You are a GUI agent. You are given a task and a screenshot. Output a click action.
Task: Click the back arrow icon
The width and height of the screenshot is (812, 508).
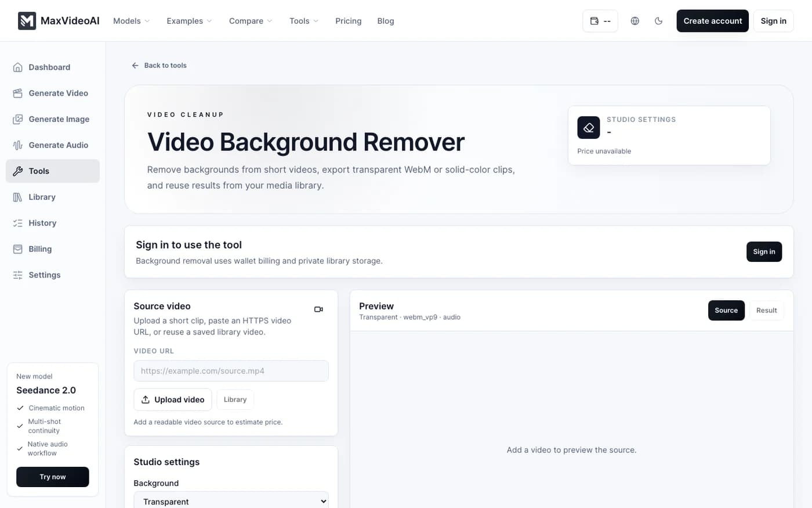click(135, 66)
